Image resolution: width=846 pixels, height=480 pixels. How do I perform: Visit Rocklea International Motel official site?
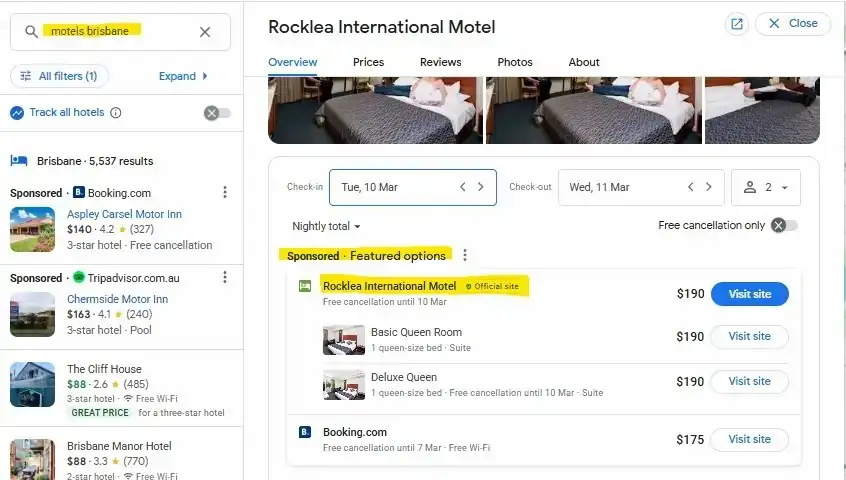coord(749,294)
